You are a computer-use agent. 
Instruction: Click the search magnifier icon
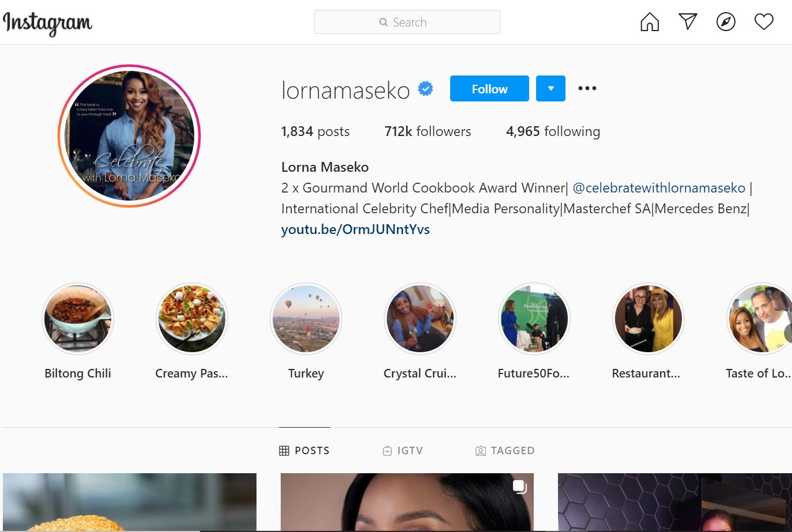[383, 22]
